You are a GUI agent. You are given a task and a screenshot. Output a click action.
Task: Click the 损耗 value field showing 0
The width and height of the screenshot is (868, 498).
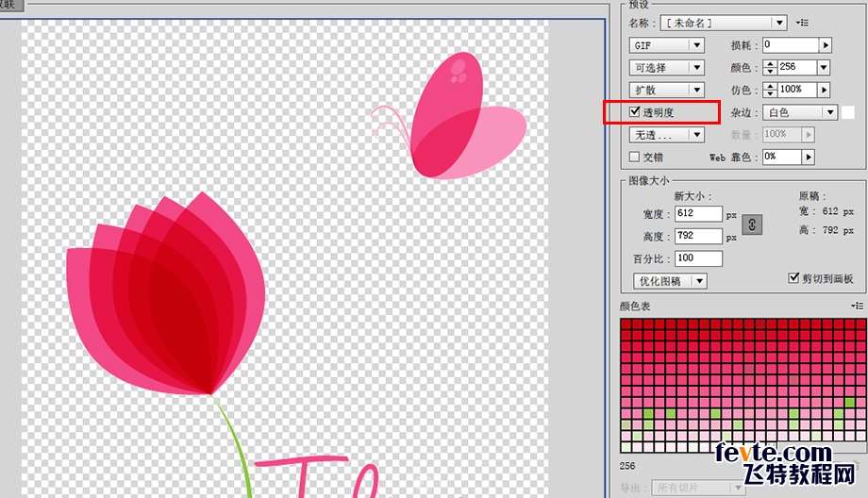coord(791,45)
